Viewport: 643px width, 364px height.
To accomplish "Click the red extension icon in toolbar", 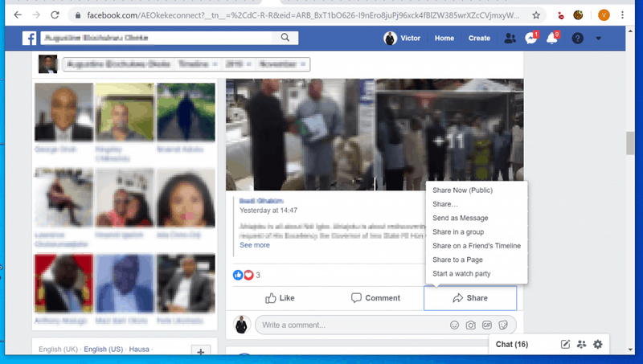I will click(x=560, y=15).
